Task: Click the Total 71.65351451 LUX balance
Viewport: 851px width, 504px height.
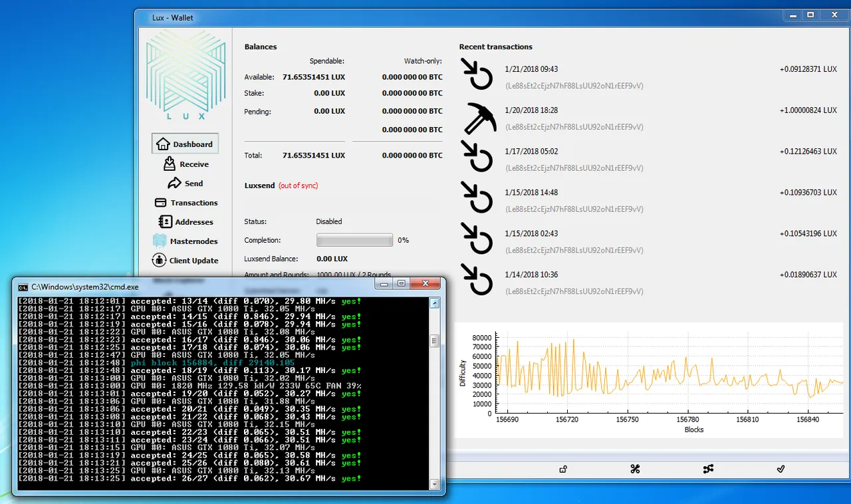Action: 314,156
